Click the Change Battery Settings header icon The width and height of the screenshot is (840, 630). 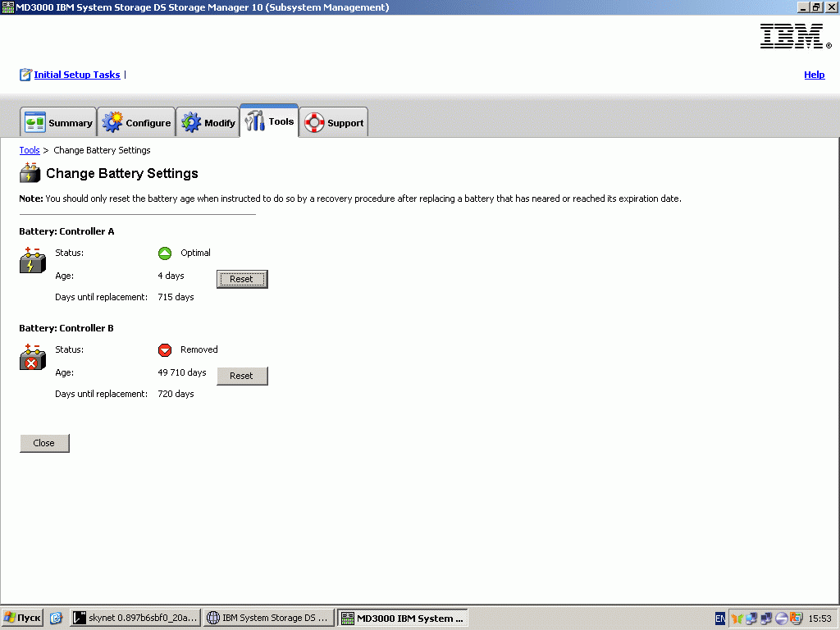(x=30, y=173)
